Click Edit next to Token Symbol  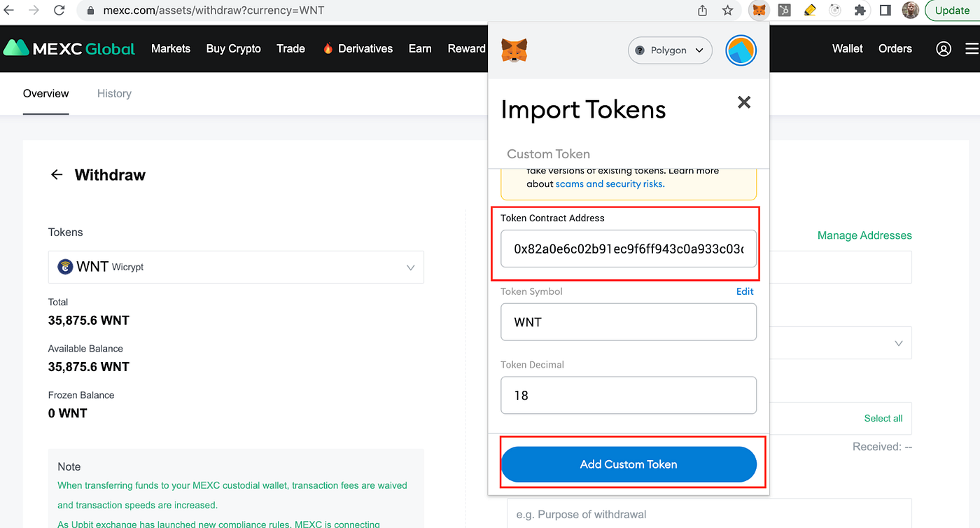pos(745,291)
